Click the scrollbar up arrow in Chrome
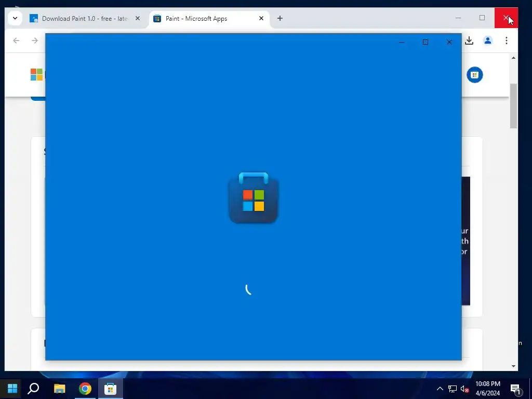This screenshot has height=399, width=532. pos(513,58)
